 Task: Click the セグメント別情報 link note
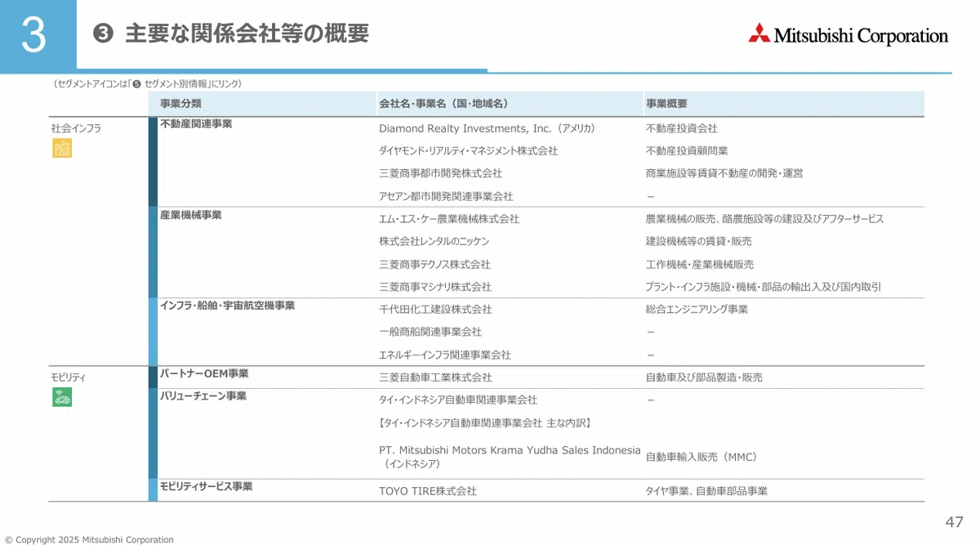[x=147, y=83]
